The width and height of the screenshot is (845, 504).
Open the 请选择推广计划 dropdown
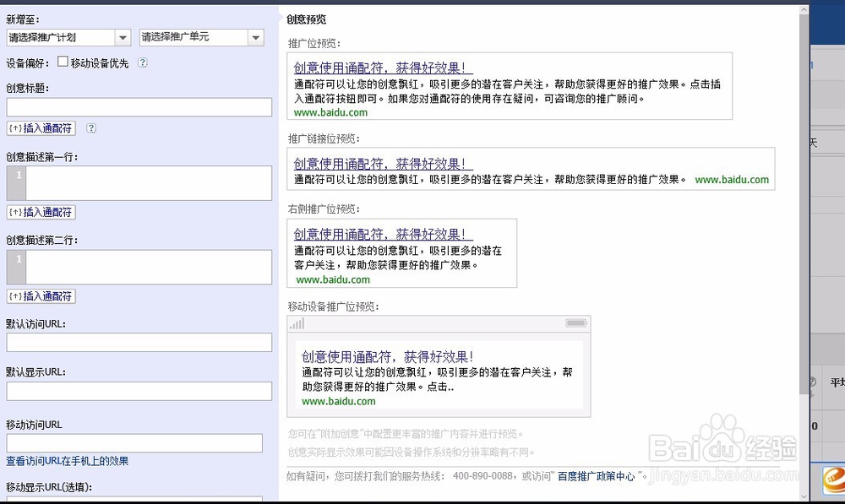[68, 37]
